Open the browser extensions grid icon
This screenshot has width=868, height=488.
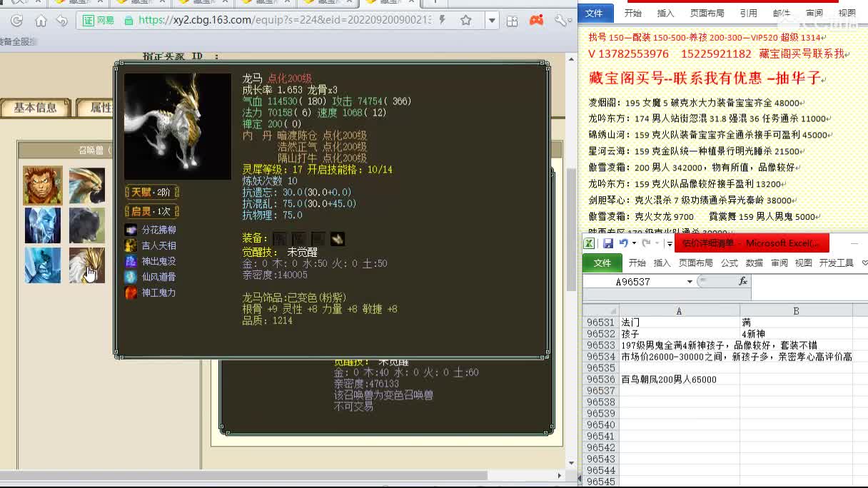pyautogui.click(x=512, y=21)
